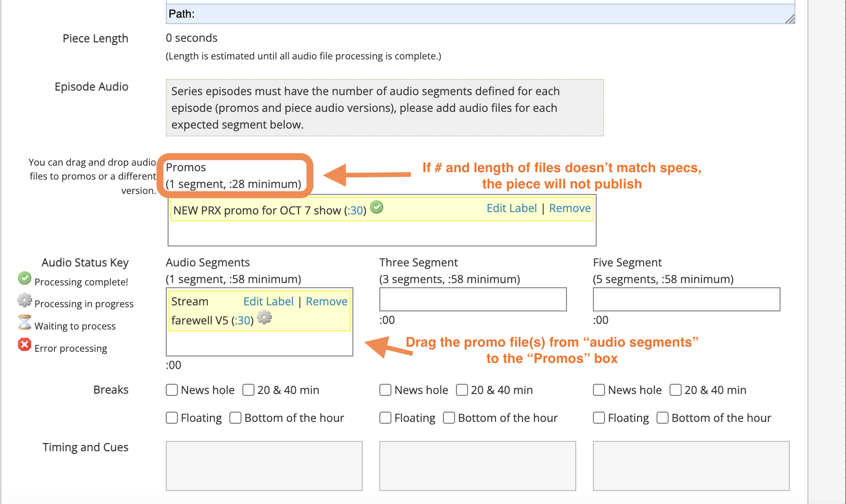The height and width of the screenshot is (504, 846).
Task: Check 20 & 40 min for Three Segment
Action: [x=462, y=390]
